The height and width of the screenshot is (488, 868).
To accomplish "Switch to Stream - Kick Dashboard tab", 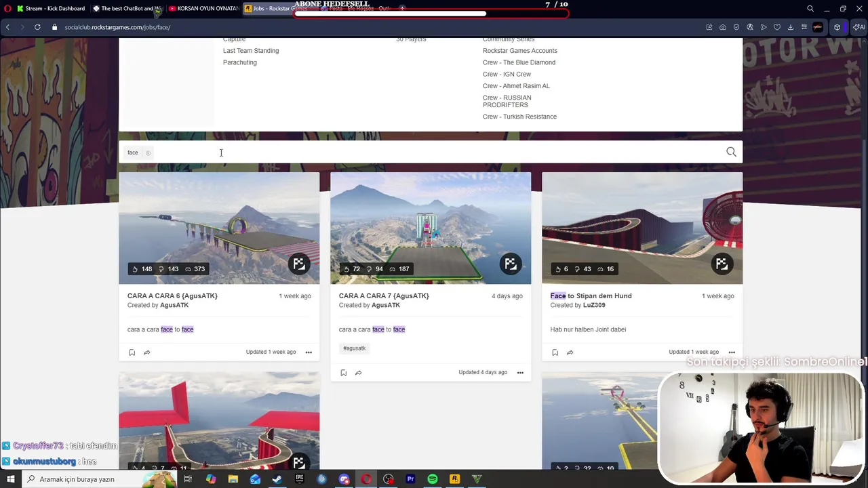I will [x=51, y=9].
